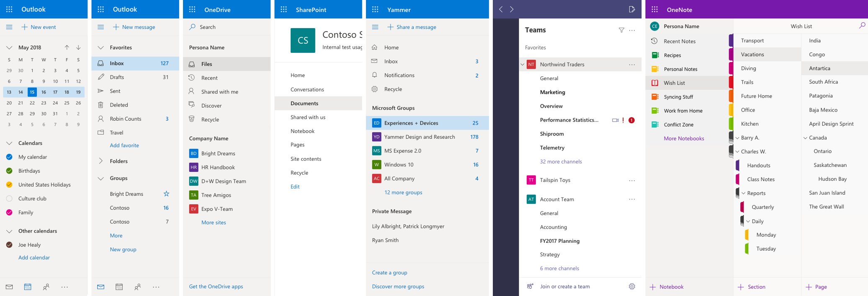The image size is (868, 296).
Task: Click Get the OneDrive apps link
Action: click(x=216, y=286)
